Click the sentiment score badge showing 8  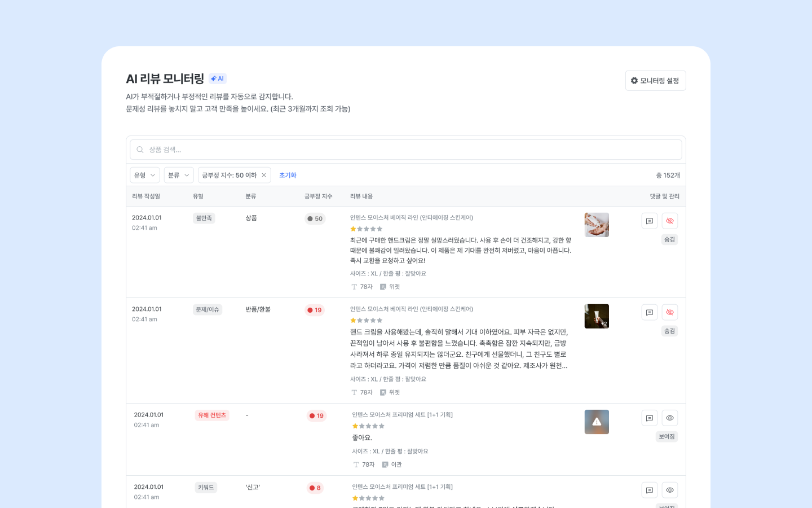coord(315,488)
